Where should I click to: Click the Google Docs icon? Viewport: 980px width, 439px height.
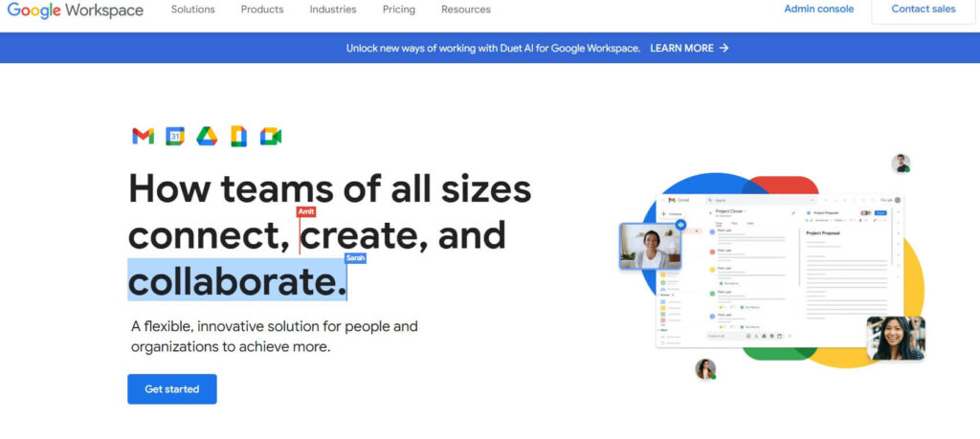[x=238, y=136]
